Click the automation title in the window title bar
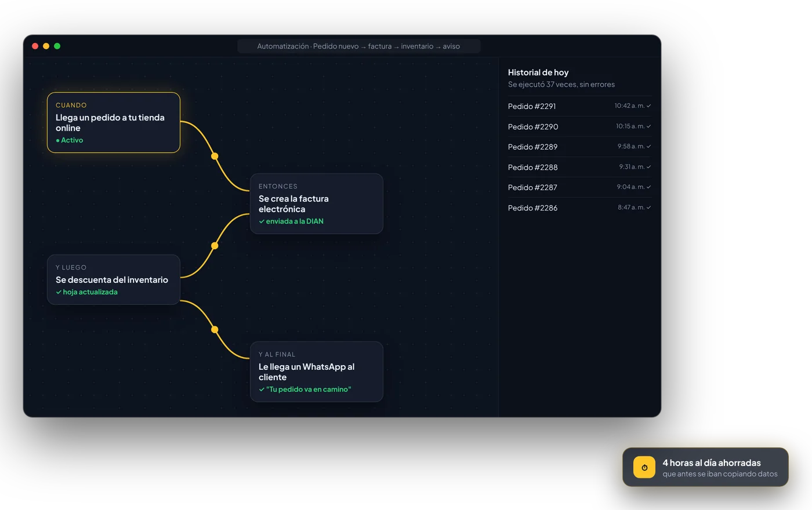This screenshot has height=510, width=812. (358, 46)
